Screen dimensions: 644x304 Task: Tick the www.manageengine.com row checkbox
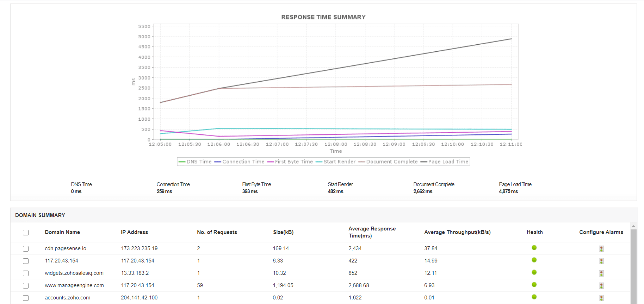tap(26, 286)
